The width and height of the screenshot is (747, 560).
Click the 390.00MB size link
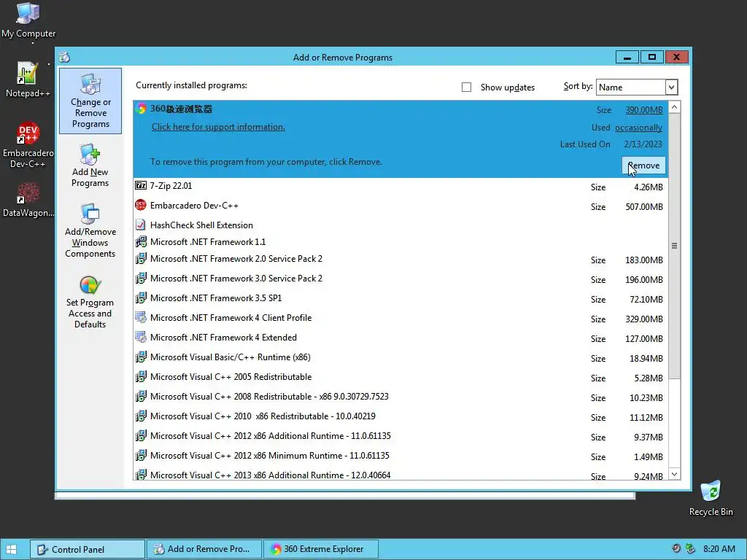(643, 110)
